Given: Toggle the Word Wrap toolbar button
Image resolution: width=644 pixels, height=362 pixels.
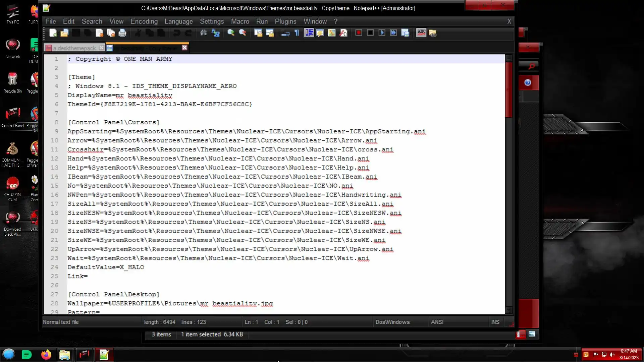Looking at the screenshot, I should [285, 33].
